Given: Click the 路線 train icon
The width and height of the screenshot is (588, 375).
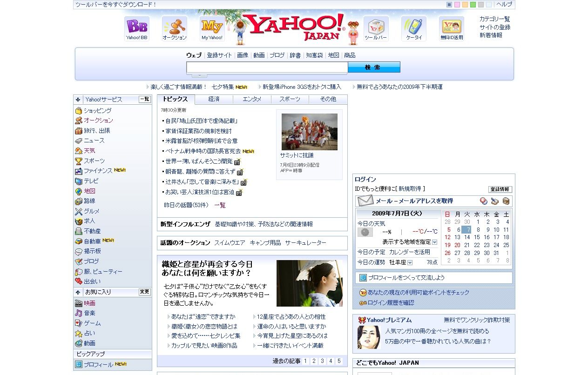Looking at the screenshot, I should click(79, 201).
